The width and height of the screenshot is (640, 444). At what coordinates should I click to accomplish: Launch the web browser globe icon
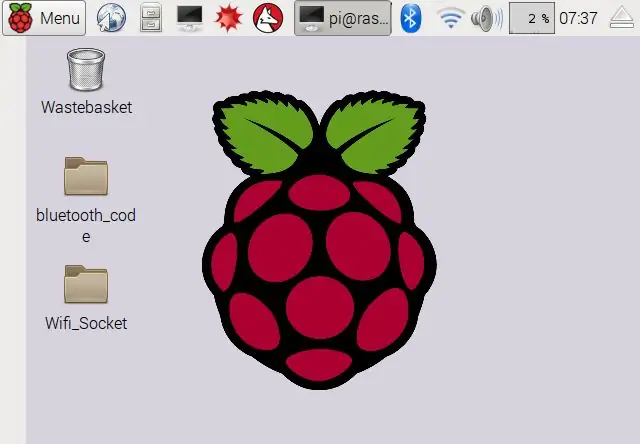[111, 18]
